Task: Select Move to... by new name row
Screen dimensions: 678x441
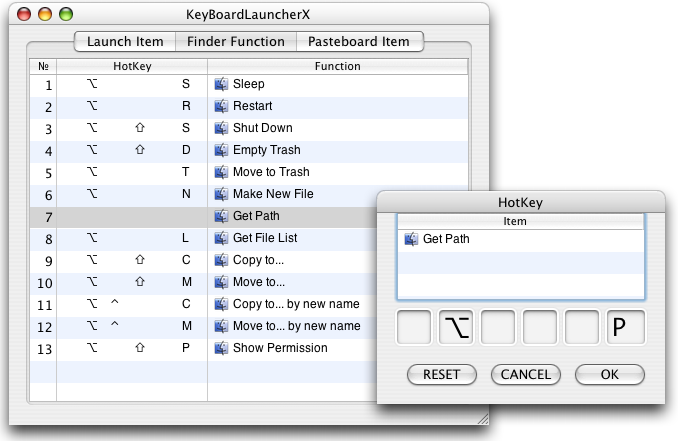Action: (203, 326)
